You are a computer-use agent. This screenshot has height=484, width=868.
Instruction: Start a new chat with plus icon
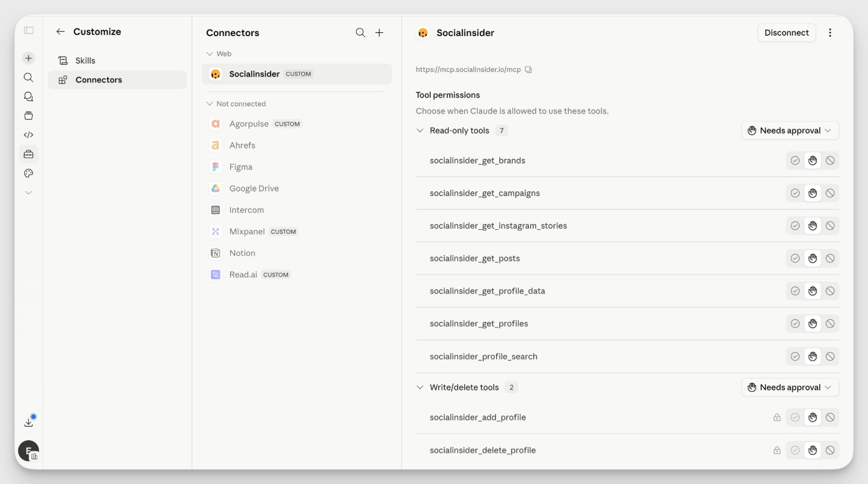pyautogui.click(x=29, y=58)
